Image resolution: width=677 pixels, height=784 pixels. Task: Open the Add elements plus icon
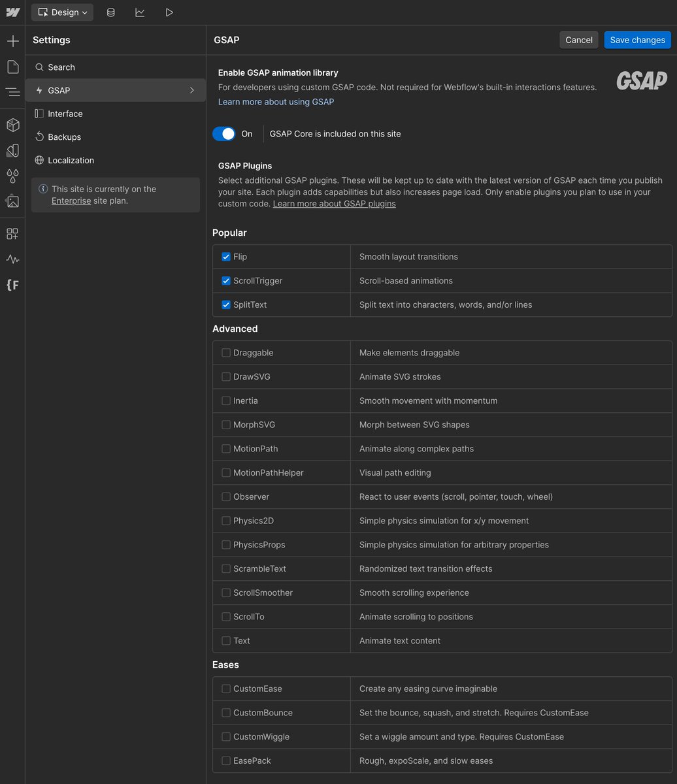[12, 41]
